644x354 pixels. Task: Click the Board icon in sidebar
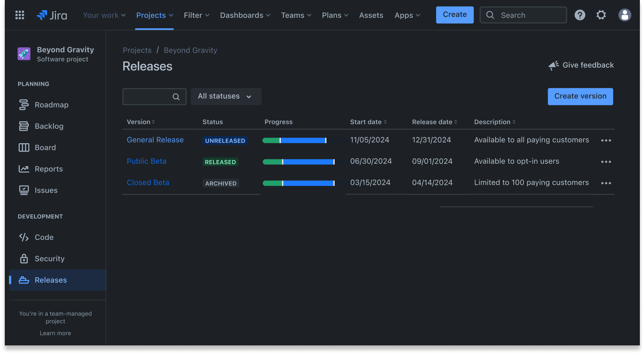(23, 148)
